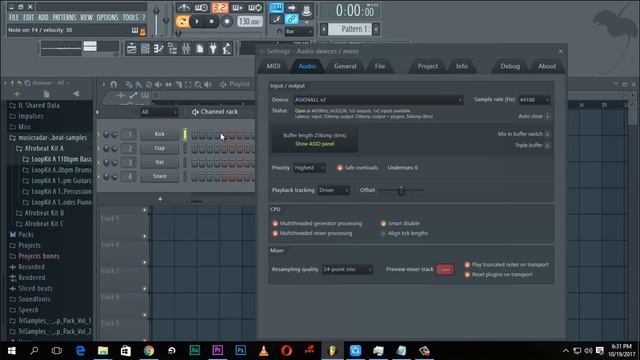Click the Clap channel button
Screen dimensions: 640x360
(159, 148)
